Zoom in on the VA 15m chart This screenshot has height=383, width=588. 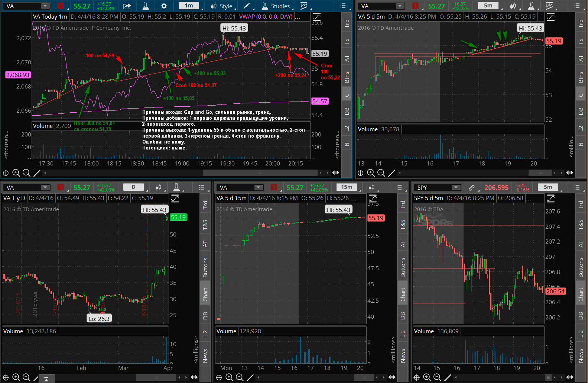(229, 377)
